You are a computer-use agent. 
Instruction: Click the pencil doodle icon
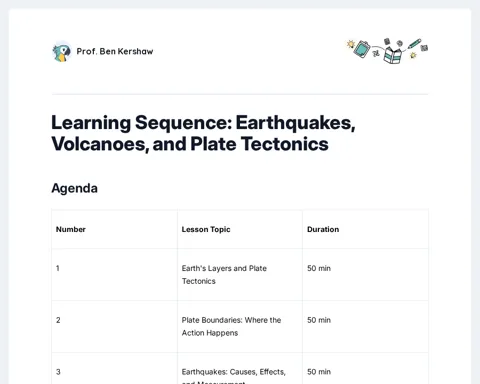pos(414,44)
